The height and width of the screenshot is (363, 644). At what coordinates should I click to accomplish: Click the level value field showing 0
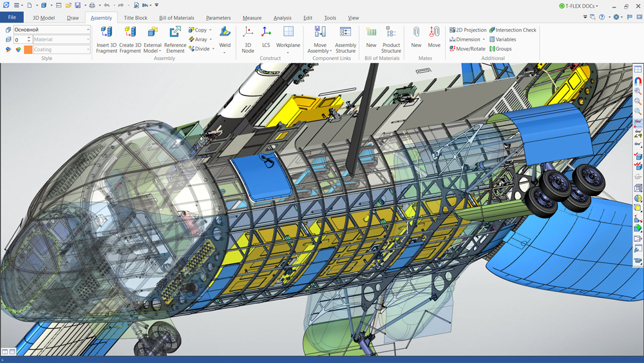click(20, 39)
